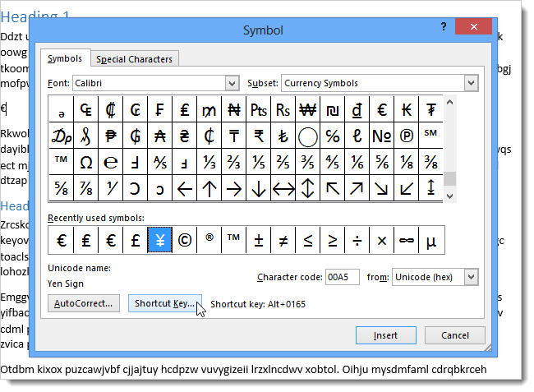
Task: Select the Lira sign in top row
Action: pos(184,109)
